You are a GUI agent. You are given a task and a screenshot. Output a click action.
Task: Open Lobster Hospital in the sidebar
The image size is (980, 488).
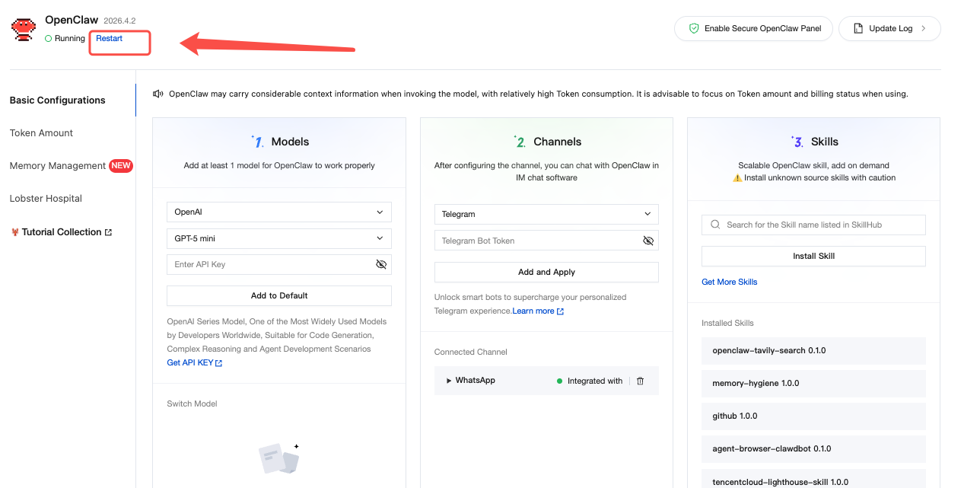[46, 198]
